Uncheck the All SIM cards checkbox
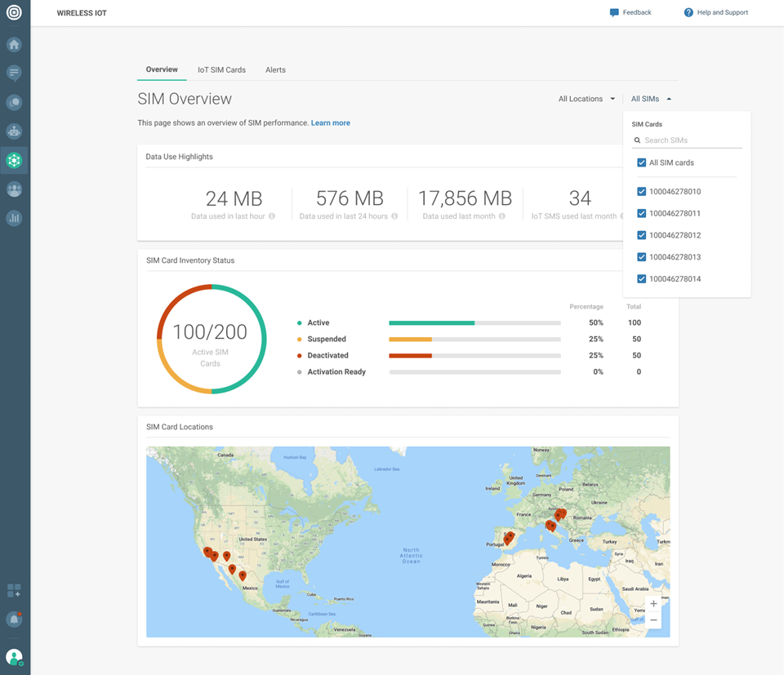Image resolution: width=784 pixels, height=675 pixels. click(x=642, y=163)
